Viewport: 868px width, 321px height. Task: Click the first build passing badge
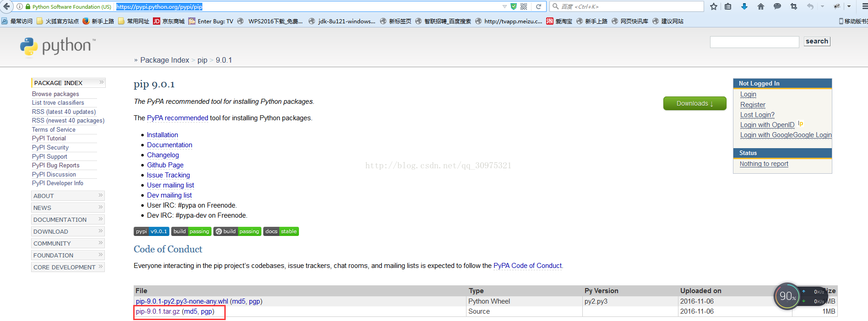click(x=191, y=231)
